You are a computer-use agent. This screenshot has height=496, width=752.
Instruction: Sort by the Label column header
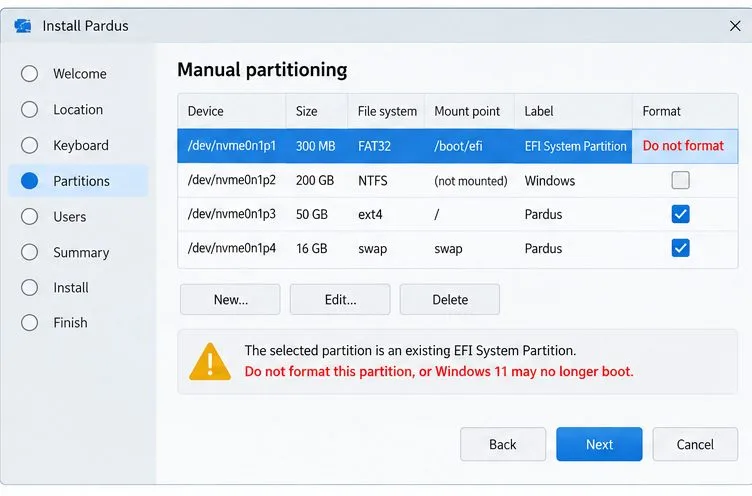point(574,111)
